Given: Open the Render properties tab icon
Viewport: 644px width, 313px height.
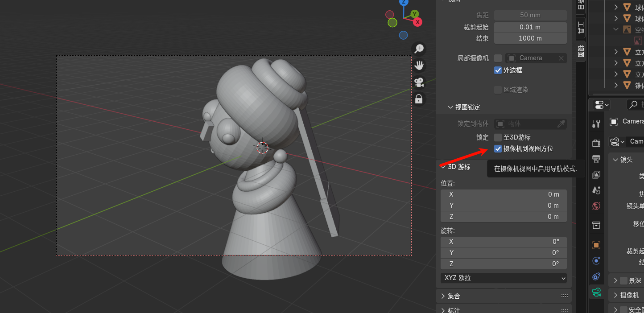Looking at the screenshot, I should click(596, 143).
